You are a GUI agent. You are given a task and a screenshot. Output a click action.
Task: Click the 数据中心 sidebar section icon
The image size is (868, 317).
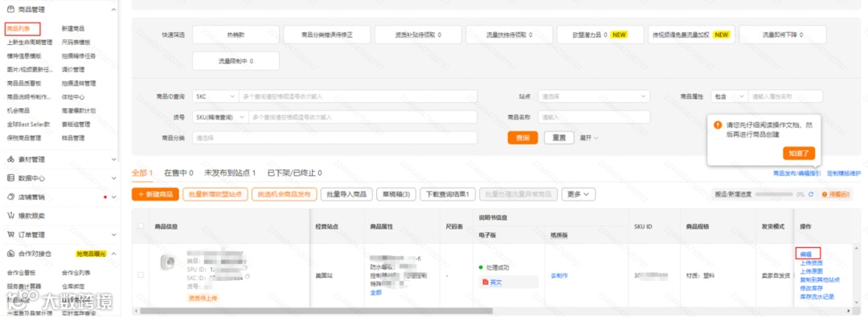click(x=10, y=178)
